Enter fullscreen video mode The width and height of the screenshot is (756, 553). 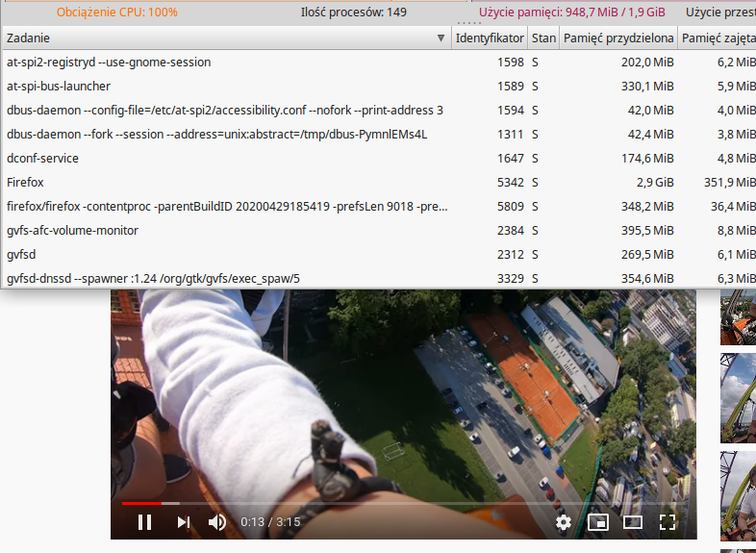[x=668, y=522]
